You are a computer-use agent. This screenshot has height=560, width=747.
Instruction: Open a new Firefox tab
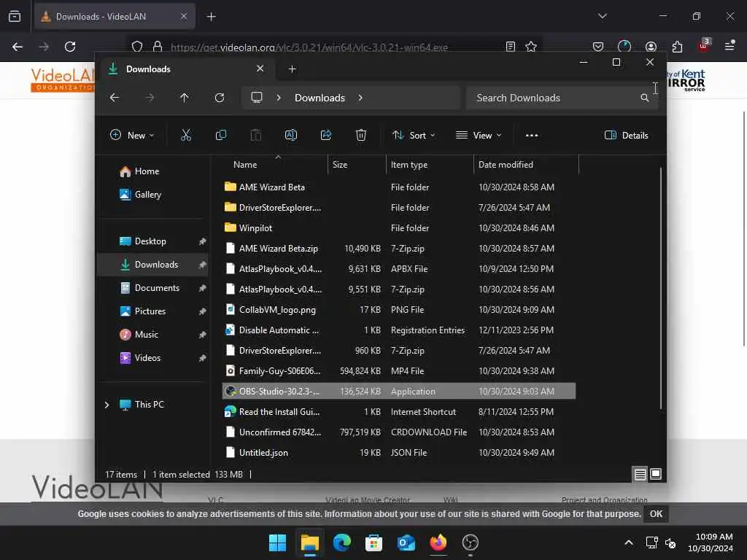coord(211,17)
